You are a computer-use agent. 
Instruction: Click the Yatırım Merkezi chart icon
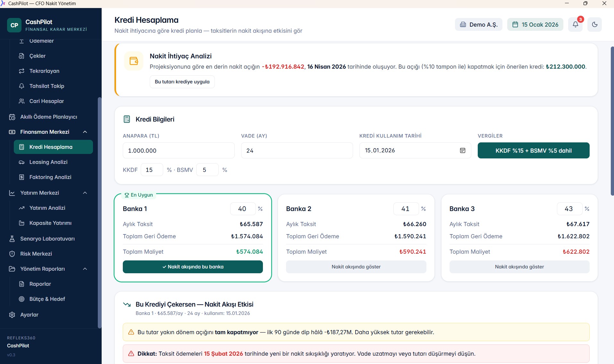click(x=12, y=193)
